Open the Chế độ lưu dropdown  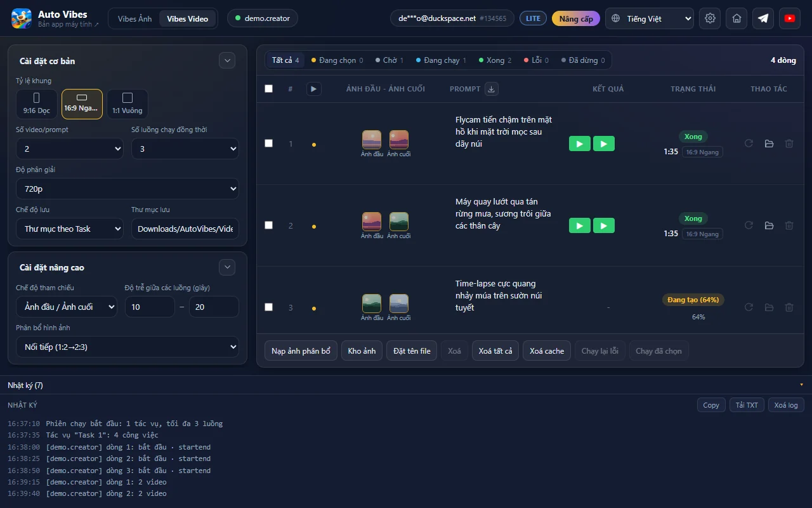pos(70,229)
